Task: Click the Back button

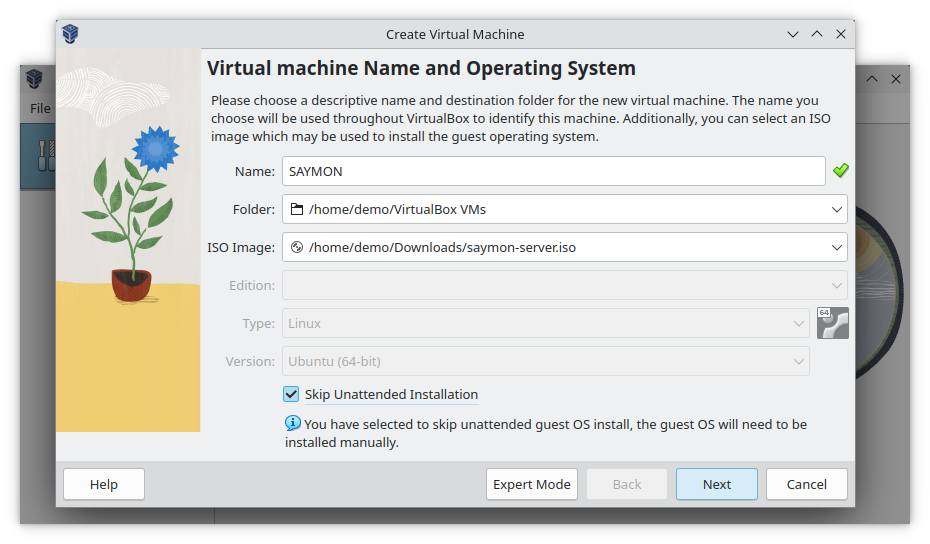Action: tap(627, 484)
